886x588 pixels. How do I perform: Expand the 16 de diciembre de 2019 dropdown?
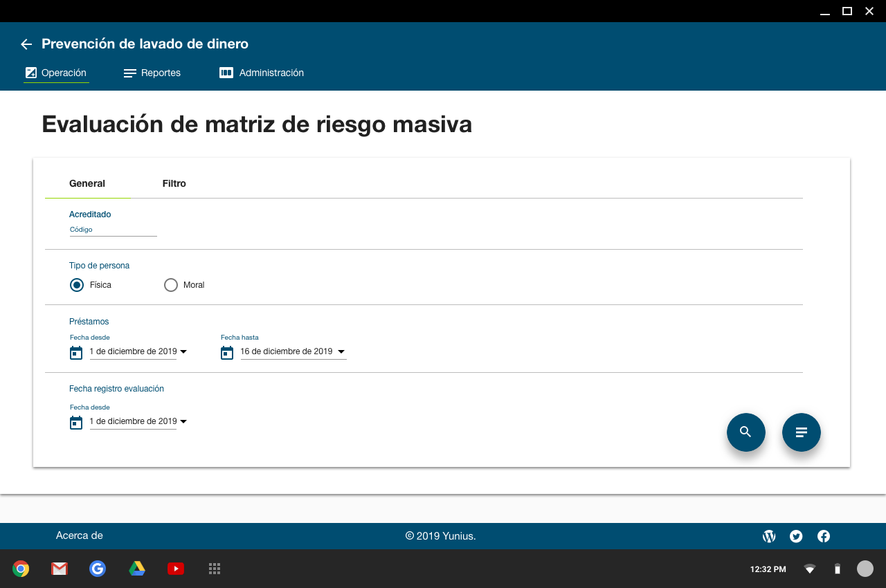(x=341, y=352)
